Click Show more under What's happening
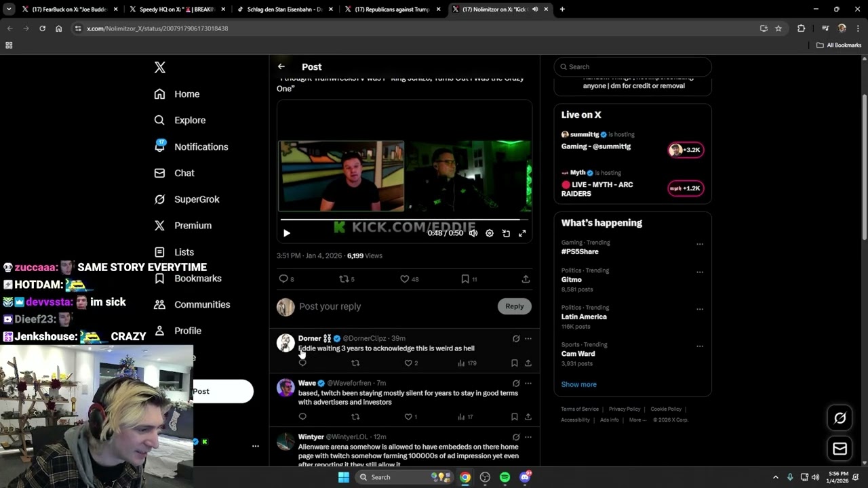 [x=578, y=384]
